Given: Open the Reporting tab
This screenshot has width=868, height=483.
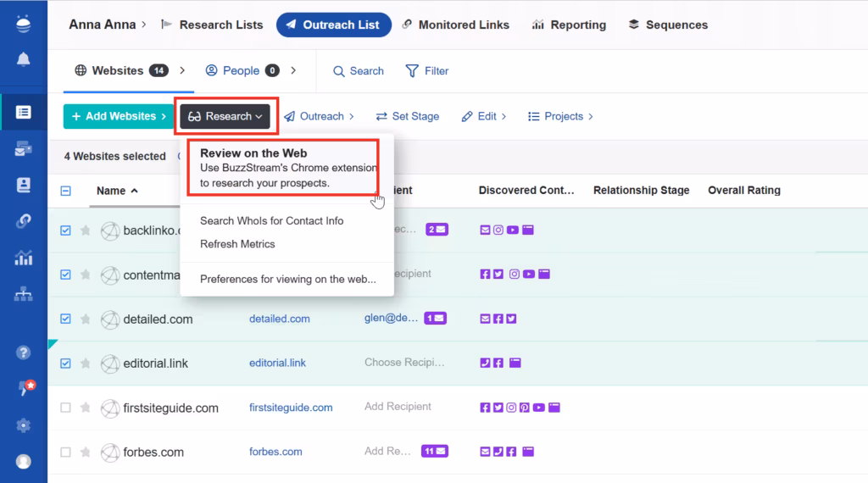Looking at the screenshot, I should click(x=569, y=25).
